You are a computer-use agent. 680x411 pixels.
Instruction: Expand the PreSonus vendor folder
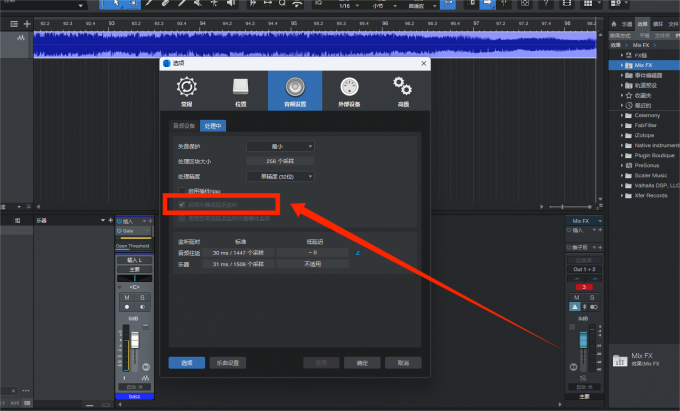622,165
